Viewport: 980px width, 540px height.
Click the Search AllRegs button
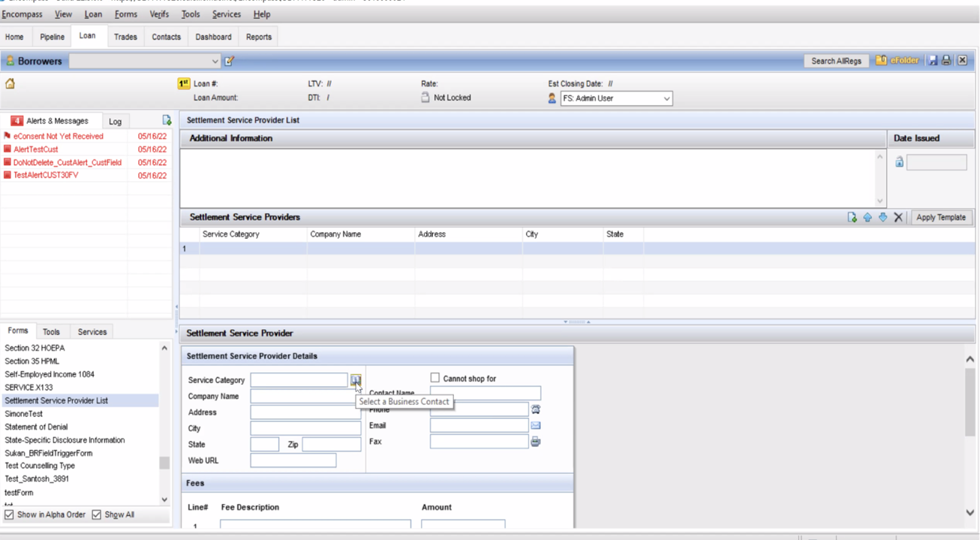click(836, 61)
